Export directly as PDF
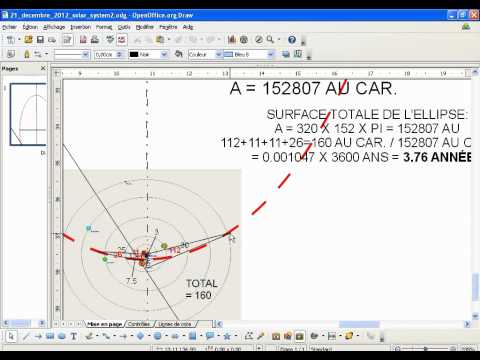Viewport: 480px width, 360px height. (83, 40)
